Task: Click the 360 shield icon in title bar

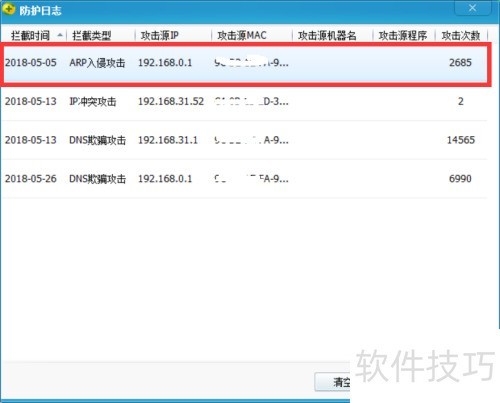Action: (x=8, y=9)
